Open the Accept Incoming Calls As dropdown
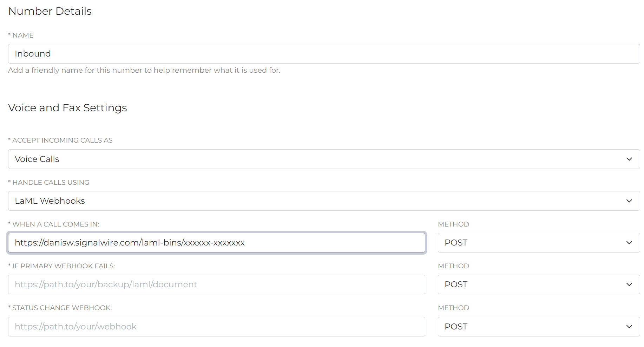 [x=324, y=159]
